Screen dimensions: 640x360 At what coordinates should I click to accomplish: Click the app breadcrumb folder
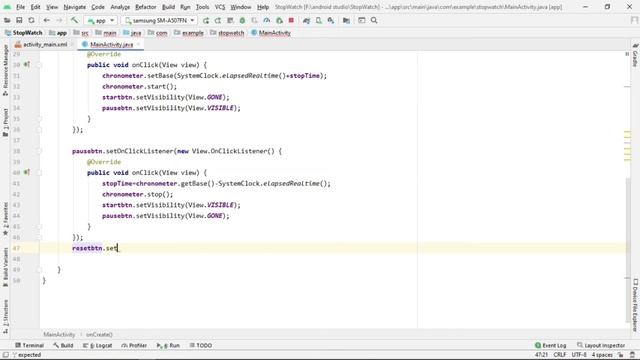58,33
